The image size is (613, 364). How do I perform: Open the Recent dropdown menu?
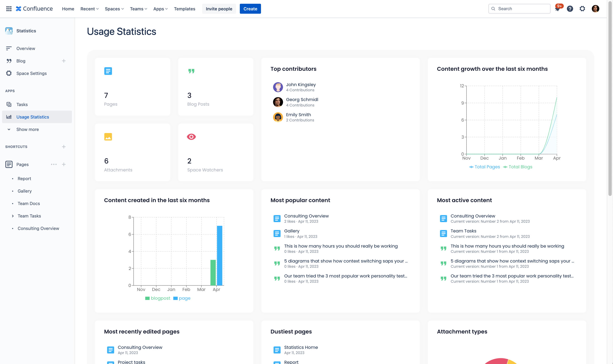(89, 9)
